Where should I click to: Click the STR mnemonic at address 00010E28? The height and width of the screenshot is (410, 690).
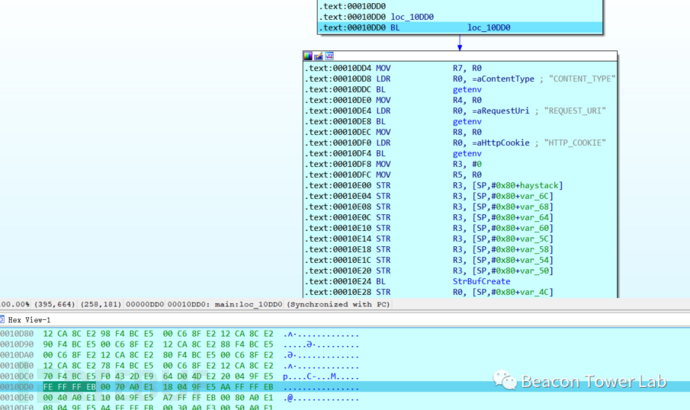pyautogui.click(x=383, y=292)
